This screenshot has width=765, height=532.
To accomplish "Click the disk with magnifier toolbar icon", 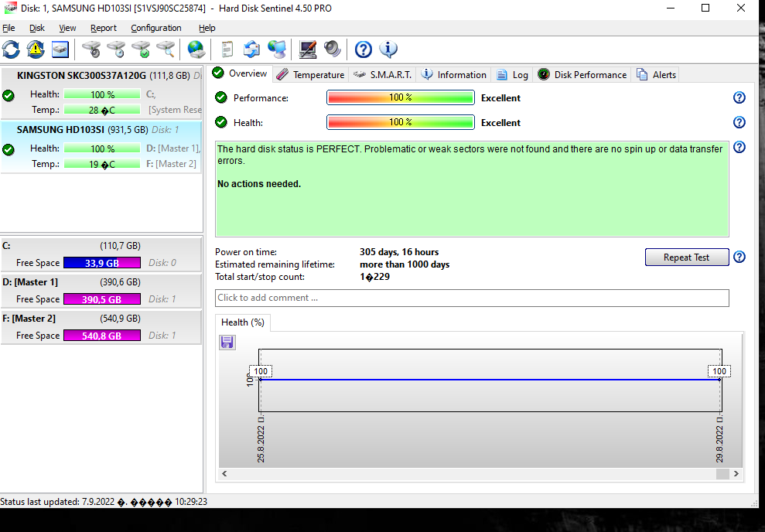I will point(166,49).
